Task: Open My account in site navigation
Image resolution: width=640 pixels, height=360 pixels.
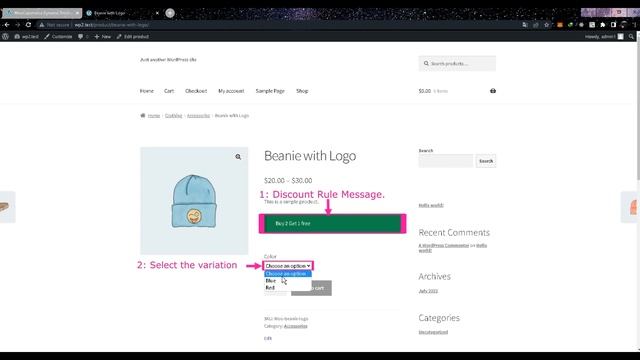Action: coord(231,91)
